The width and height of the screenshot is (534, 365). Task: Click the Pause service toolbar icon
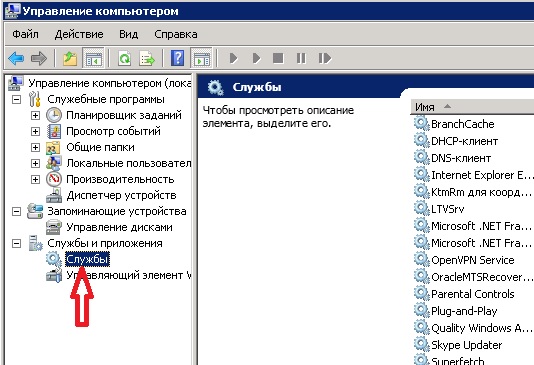click(301, 58)
